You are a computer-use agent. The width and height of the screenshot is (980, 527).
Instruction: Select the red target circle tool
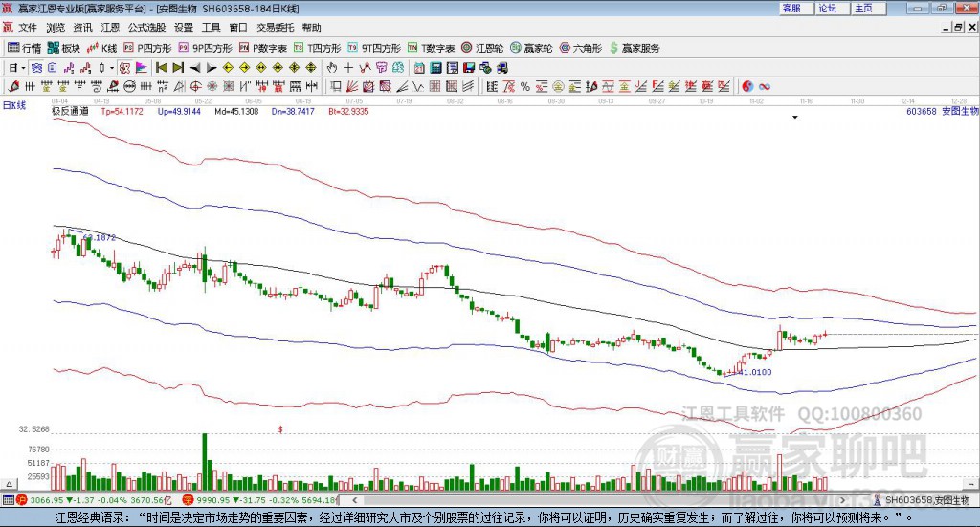click(195, 86)
